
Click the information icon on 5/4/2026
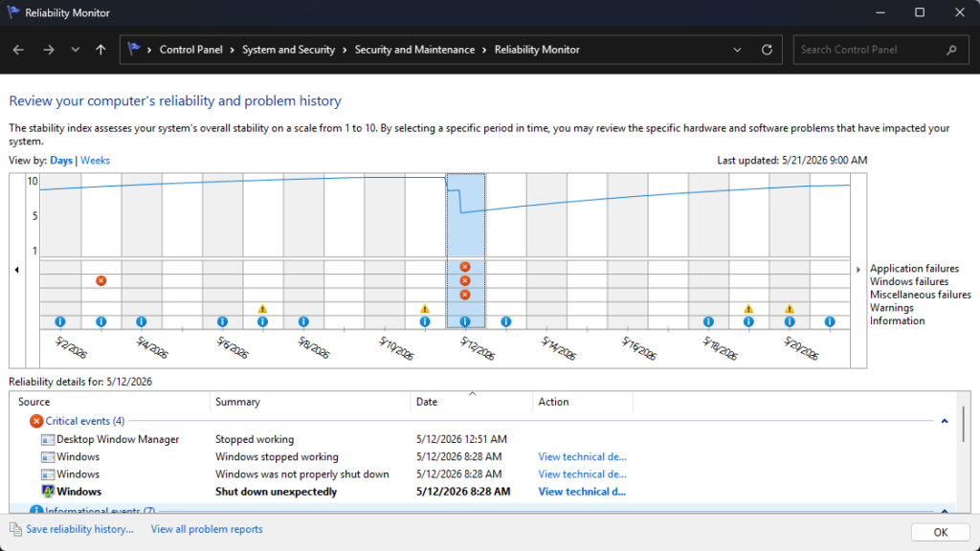pyautogui.click(x=142, y=321)
